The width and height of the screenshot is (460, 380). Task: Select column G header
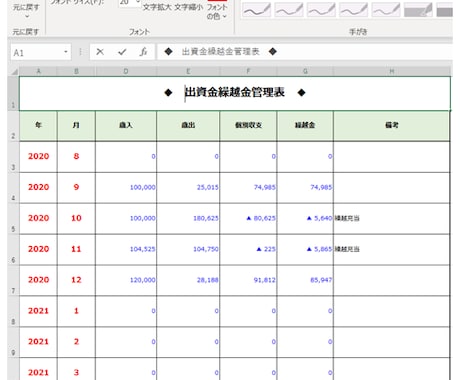305,71
